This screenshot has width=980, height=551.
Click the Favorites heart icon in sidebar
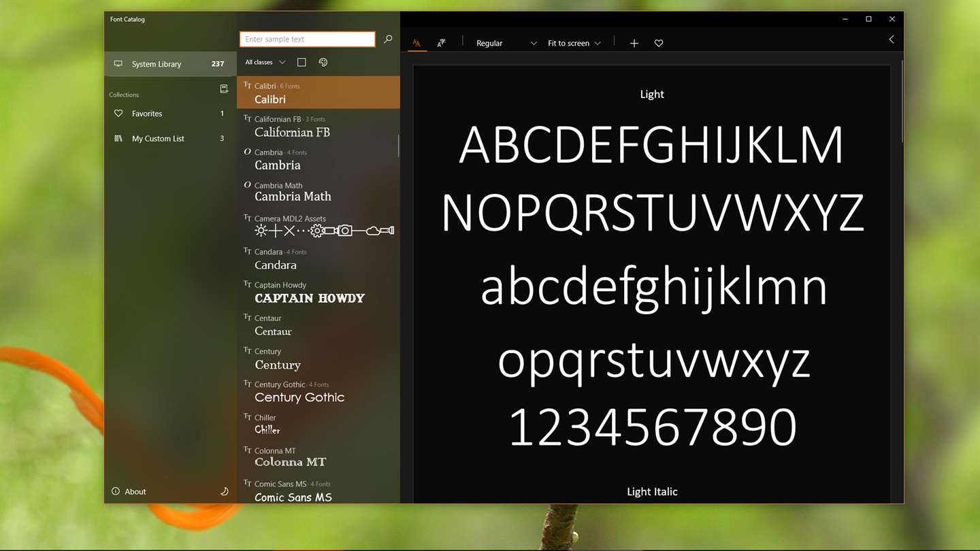118,114
